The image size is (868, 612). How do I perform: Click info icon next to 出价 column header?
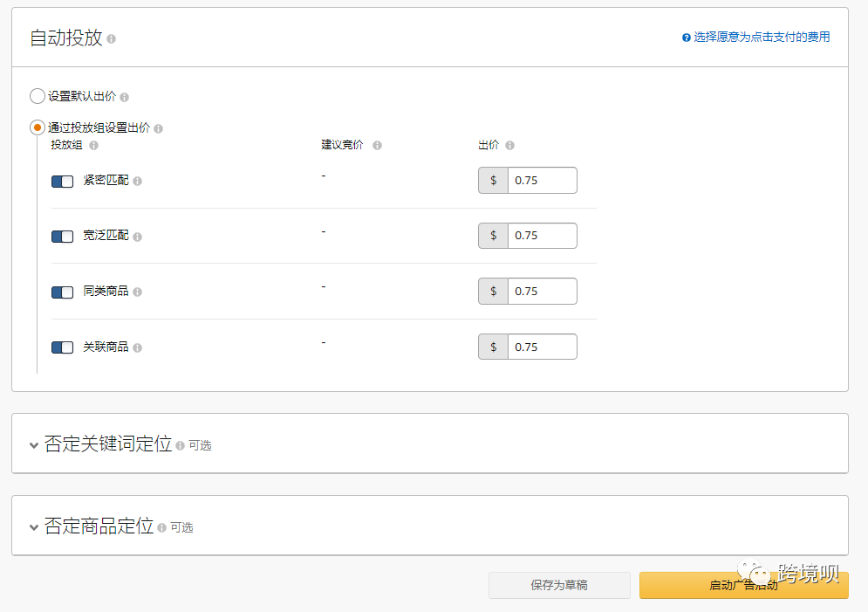tap(509, 146)
